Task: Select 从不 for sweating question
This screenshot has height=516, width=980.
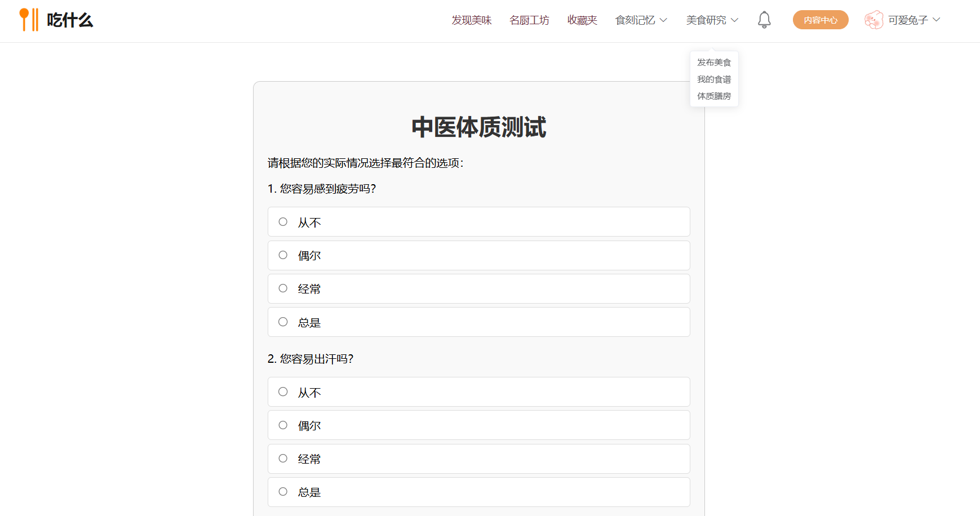Action: tap(479, 392)
